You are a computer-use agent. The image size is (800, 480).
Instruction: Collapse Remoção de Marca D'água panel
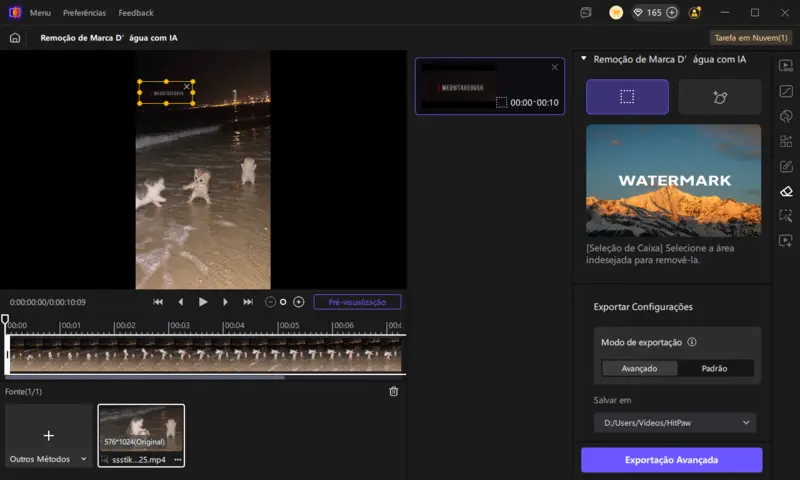coord(584,59)
